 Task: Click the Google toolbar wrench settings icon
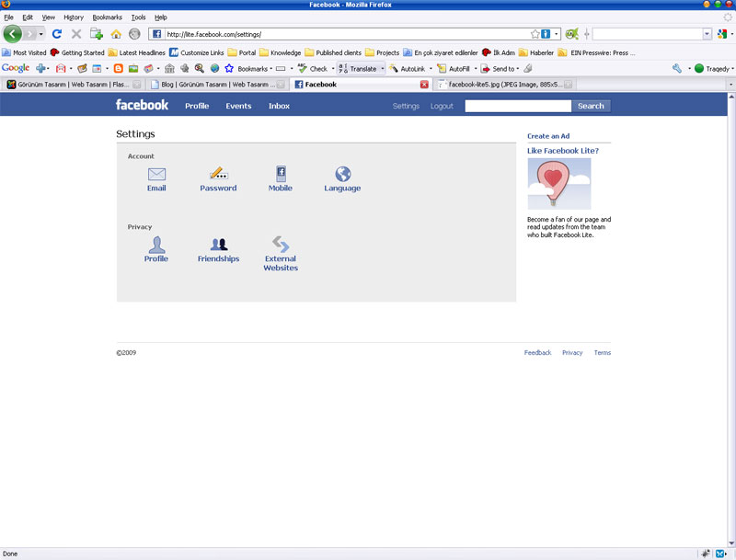pos(677,68)
